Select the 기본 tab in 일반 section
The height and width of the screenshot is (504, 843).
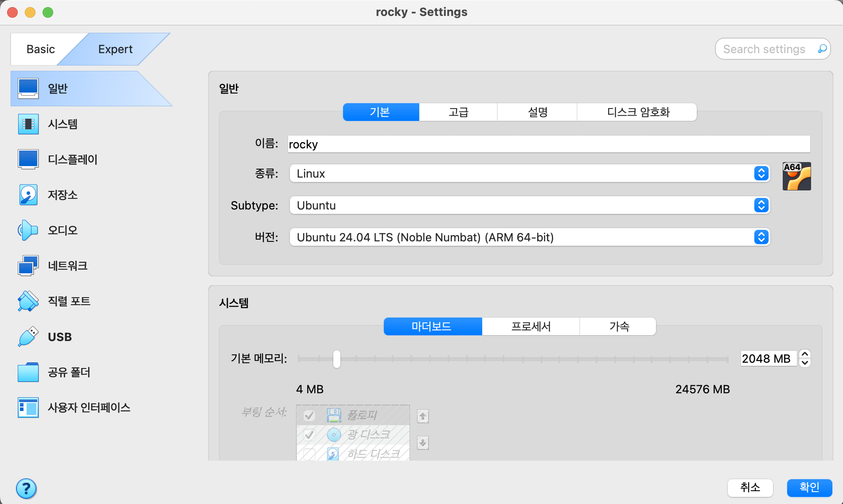(x=381, y=112)
